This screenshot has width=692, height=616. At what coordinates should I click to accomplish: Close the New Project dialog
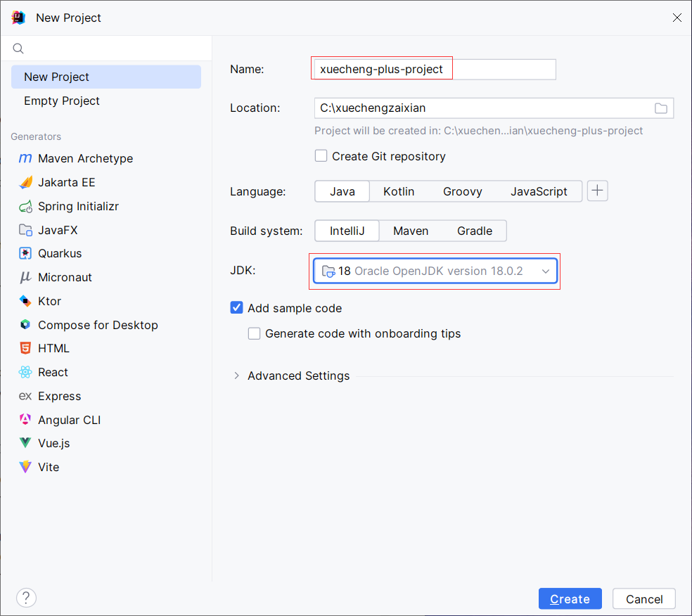(x=677, y=18)
